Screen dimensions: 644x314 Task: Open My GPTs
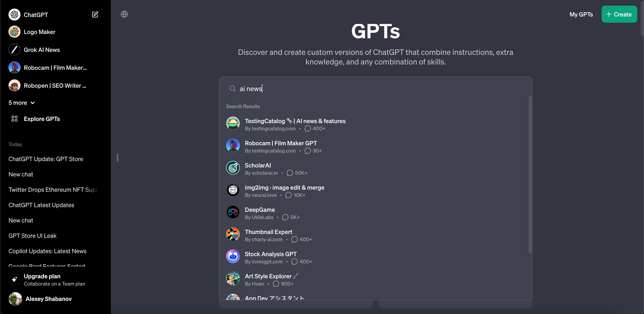click(581, 15)
